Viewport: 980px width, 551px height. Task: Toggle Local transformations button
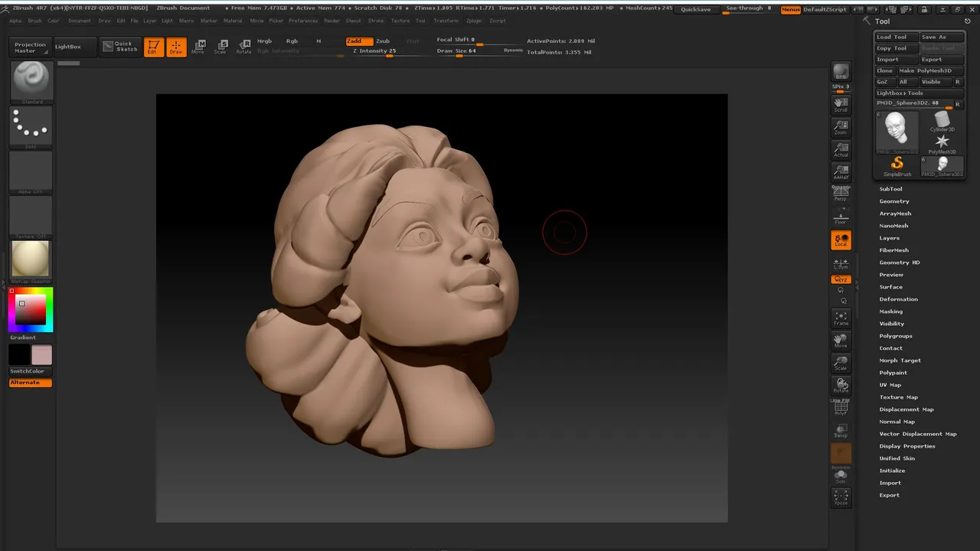841,240
